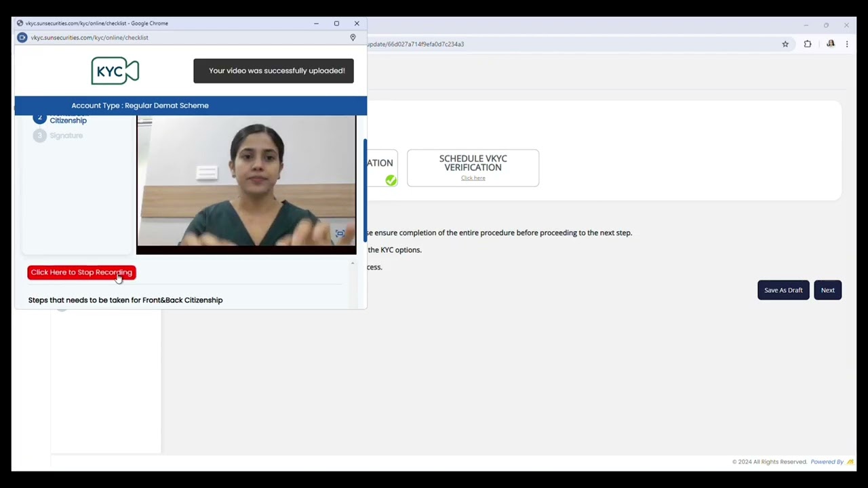The image size is (868, 488).
Task: Bookmark page with star icon in main window
Action: tap(785, 44)
